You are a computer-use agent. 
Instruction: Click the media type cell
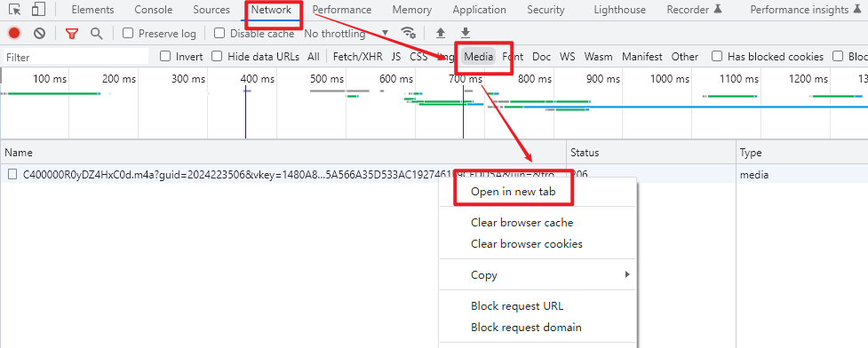[x=754, y=176]
